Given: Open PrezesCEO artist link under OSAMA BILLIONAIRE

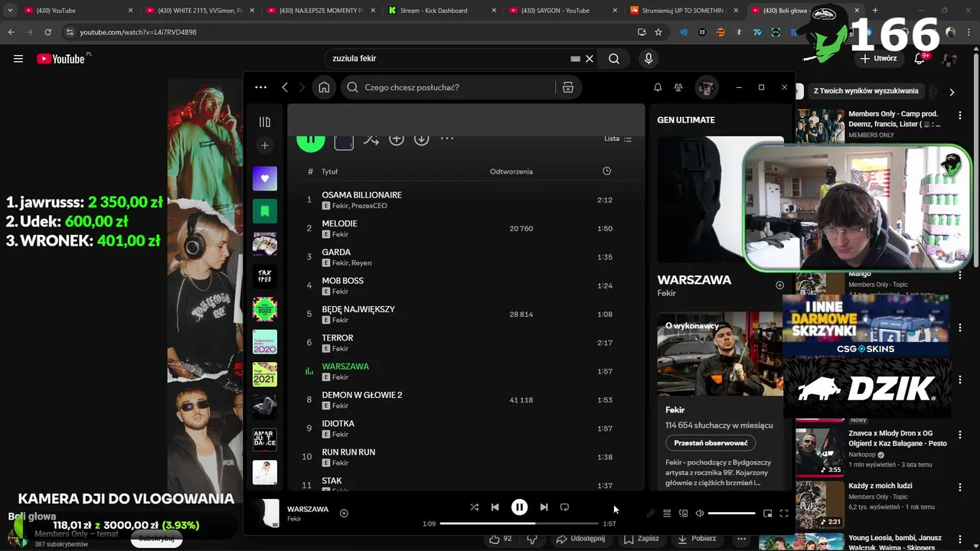Looking at the screenshot, I should point(369,206).
